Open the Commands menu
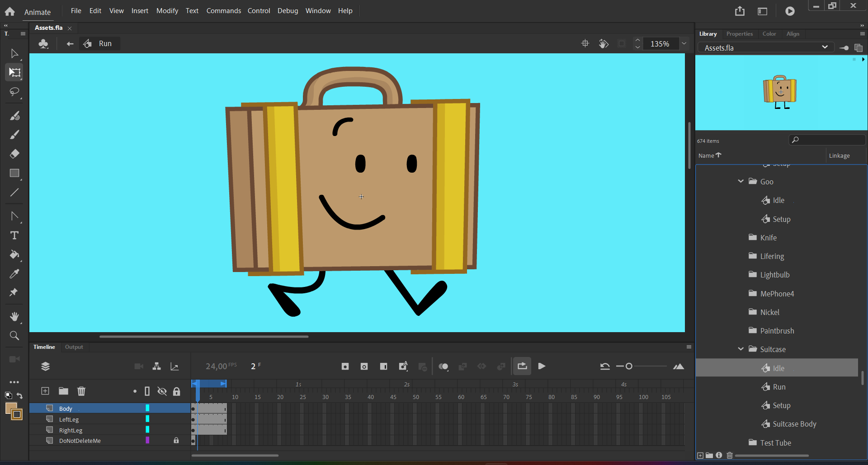The image size is (868, 465). 224,11
